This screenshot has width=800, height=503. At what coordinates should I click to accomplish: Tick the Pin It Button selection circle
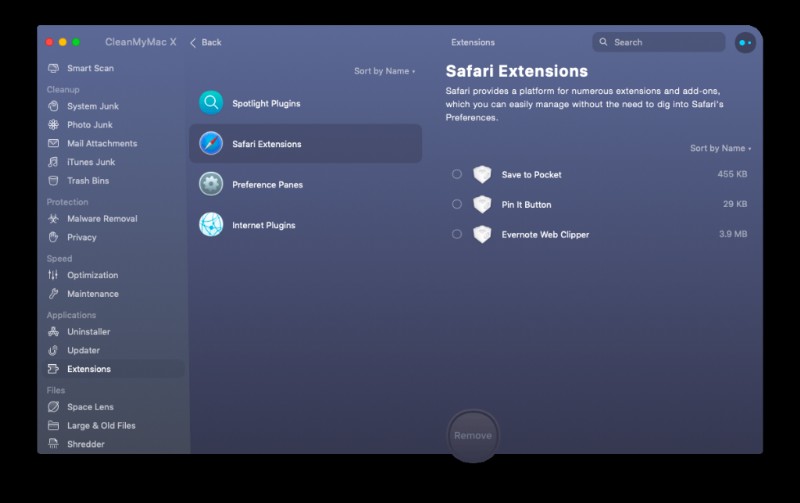click(x=457, y=204)
